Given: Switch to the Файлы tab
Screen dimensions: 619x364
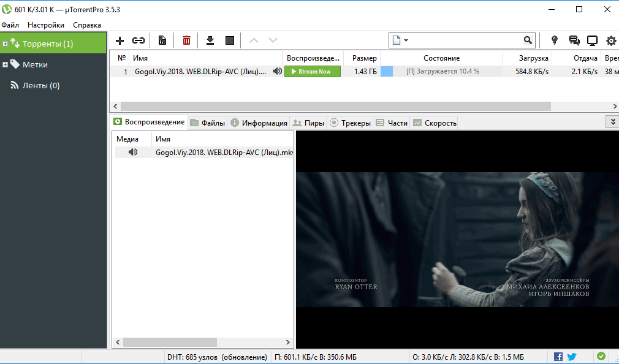Looking at the screenshot, I should 208,123.
